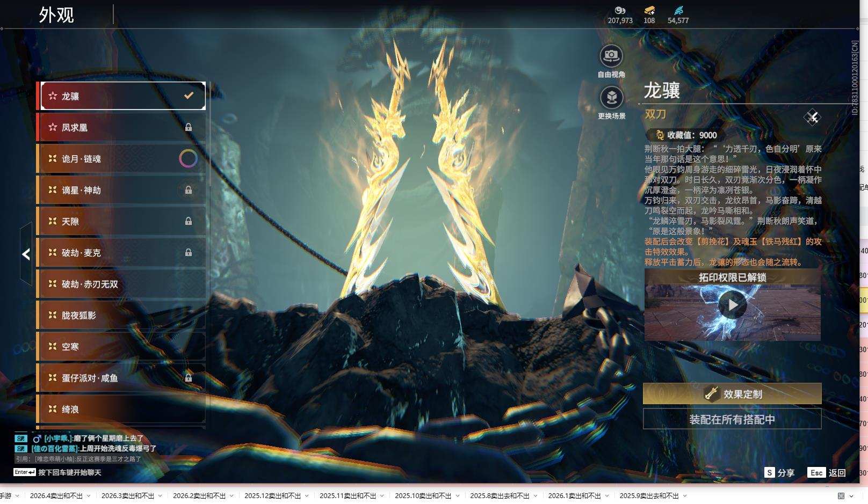Viewport: 868px width, 504px height.
Task: Click the map-pin icon beside 佳の百化雷蒸's message
Action: tap(21, 448)
